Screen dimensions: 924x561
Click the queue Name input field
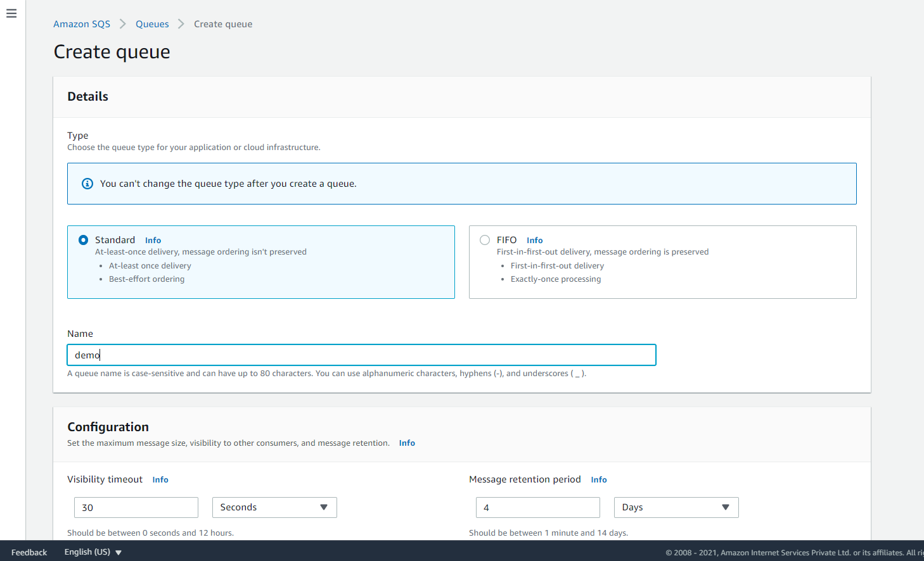point(361,355)
